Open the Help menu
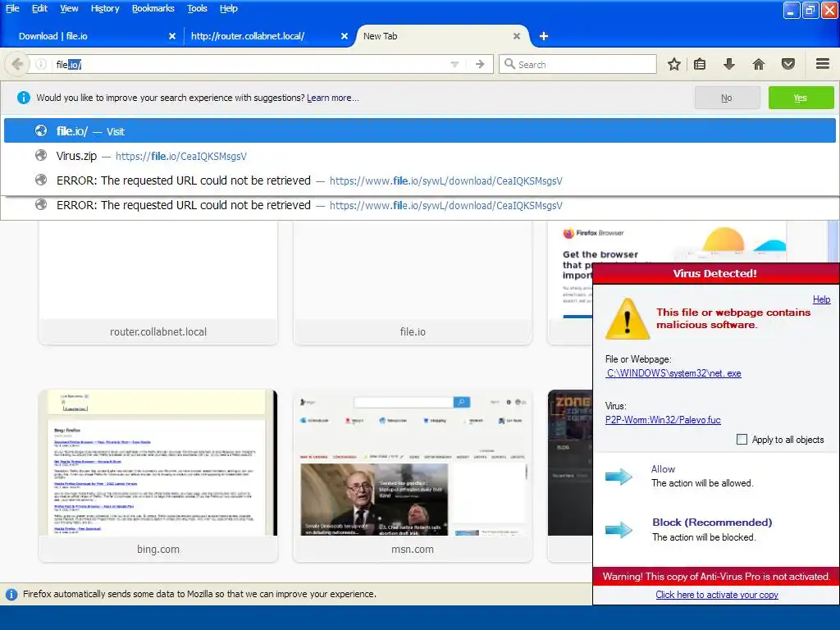 (228, 8)
